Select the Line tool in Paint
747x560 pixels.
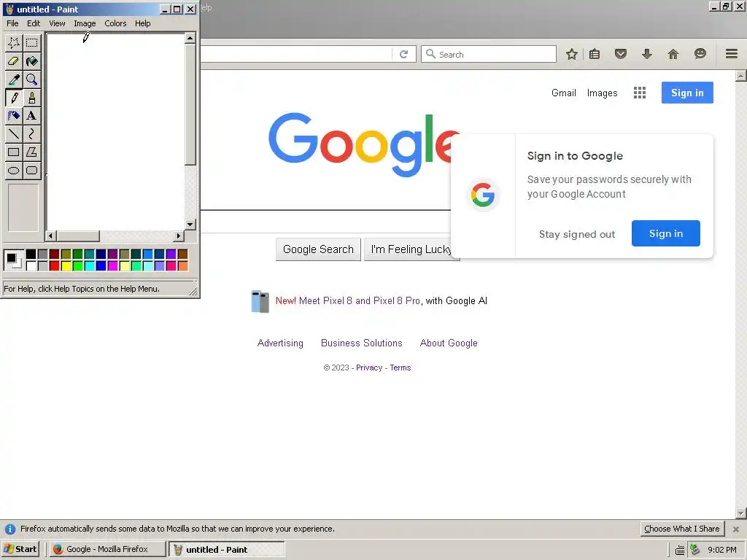[x=14, y=134]
